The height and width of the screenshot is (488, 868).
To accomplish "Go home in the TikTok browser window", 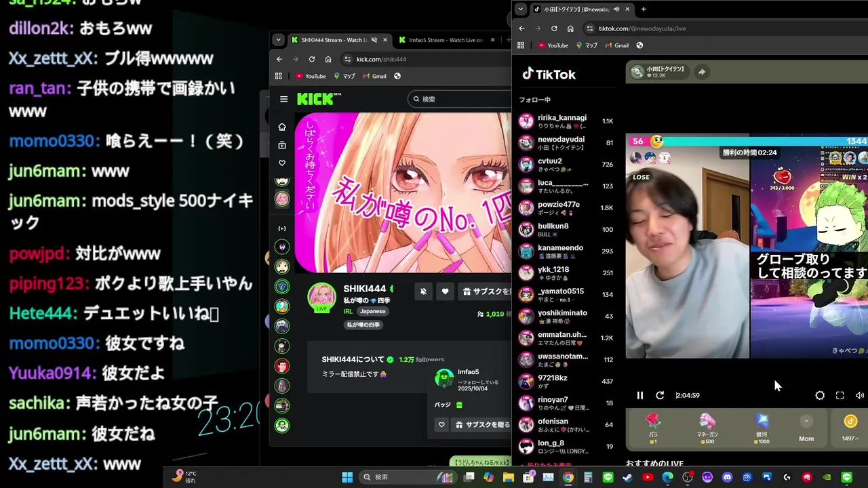I will tap(570, 28).
